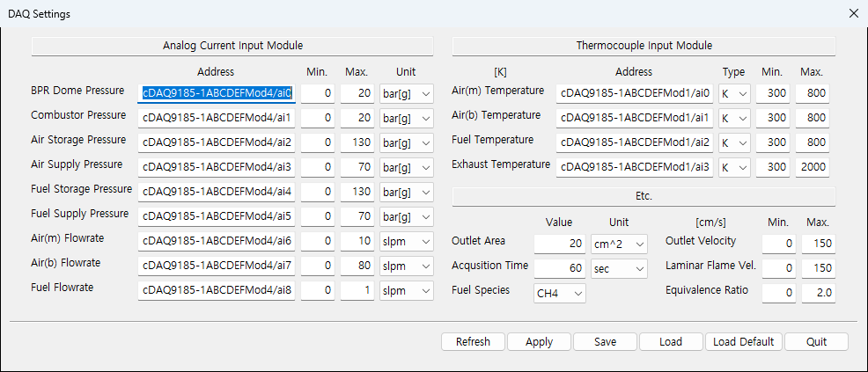The image size is (868, 372).
Task: Click Air(m) Flowrate Max. field
Action: [357, 241]
